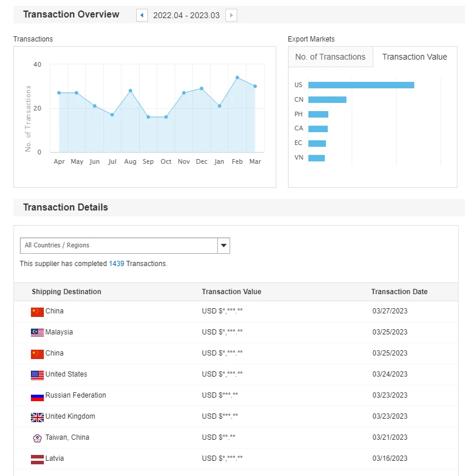Click the Transaction Date column header
The image size is (465, 476).
[x=399, y=292]
